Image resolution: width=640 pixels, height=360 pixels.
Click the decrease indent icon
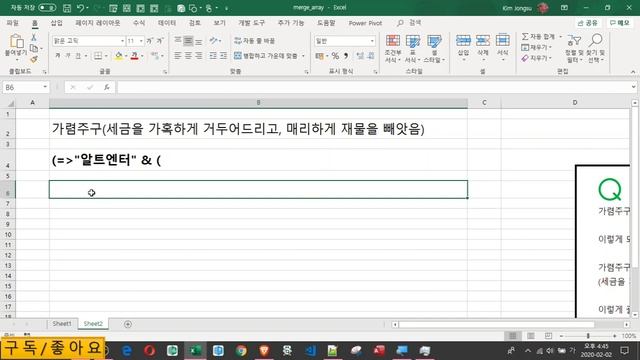(x=213, y=56)
